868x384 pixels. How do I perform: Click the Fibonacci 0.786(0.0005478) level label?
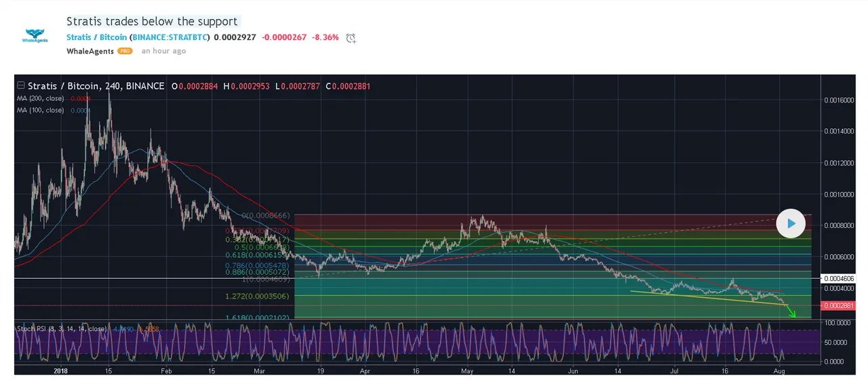(x=258, y=265)
